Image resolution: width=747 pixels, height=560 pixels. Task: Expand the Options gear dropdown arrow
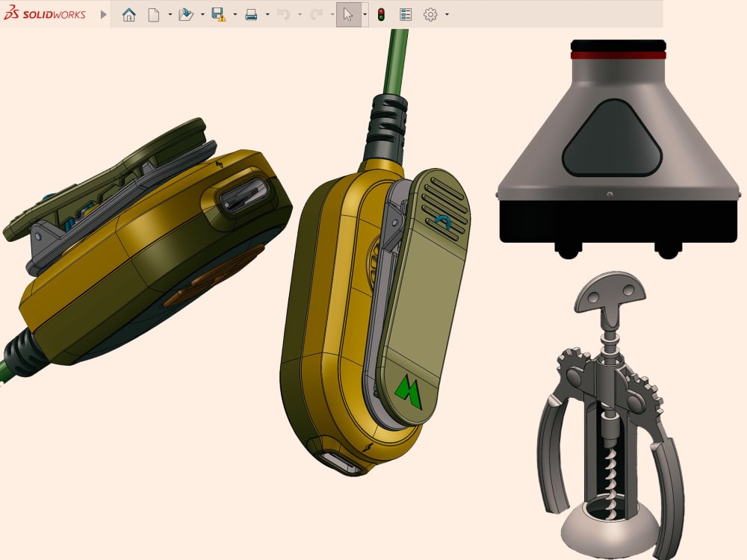coord(447,14)
